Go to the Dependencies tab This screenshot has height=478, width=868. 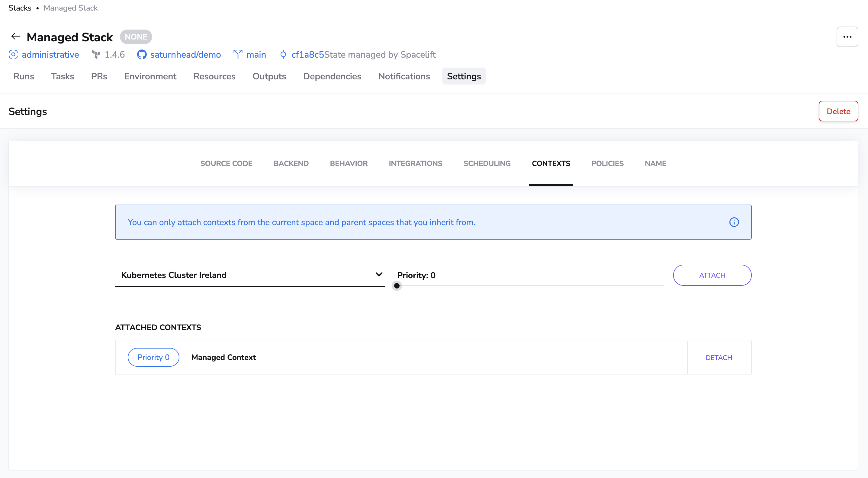click(x=332, y=76)
